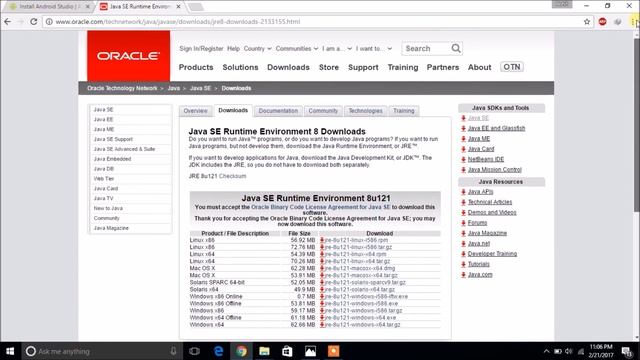Open Oracle Binary Code License Agreement link
The height and width of the screenshot is (360, 640).
[x=321, y=207]
